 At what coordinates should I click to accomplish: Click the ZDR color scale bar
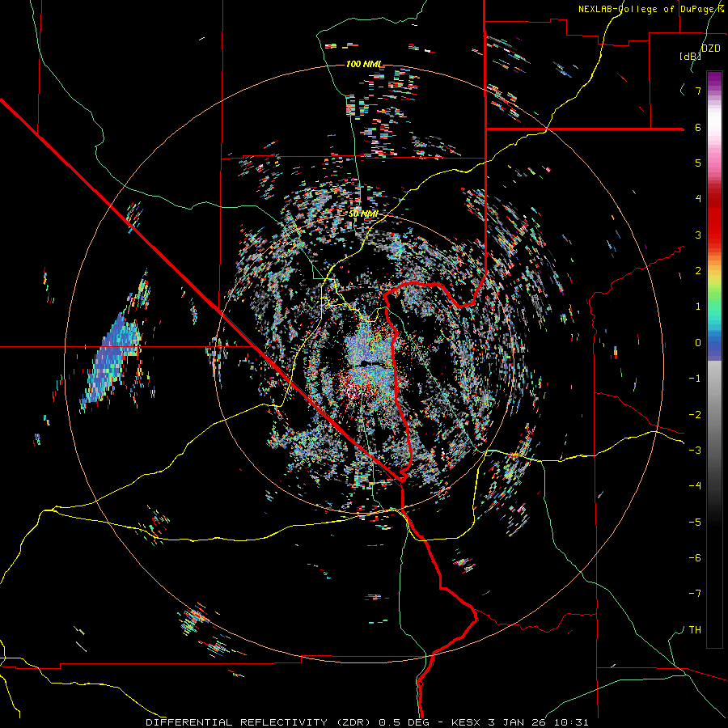tap(714, 359)
